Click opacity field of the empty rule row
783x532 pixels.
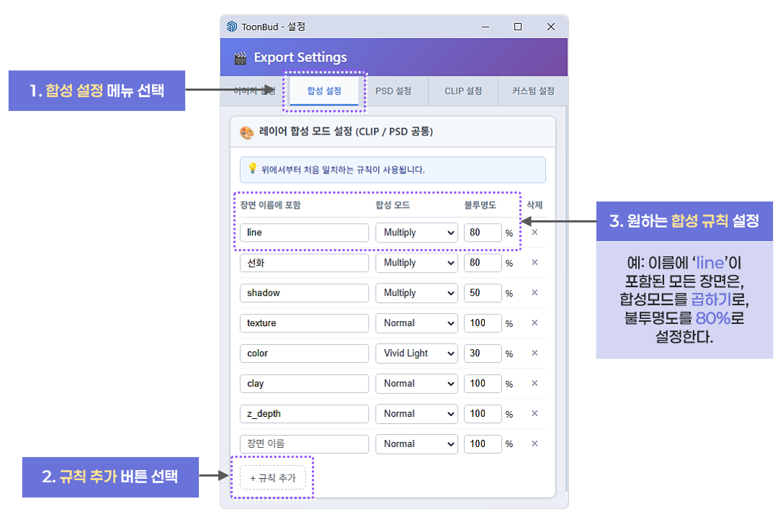point(483,443)
